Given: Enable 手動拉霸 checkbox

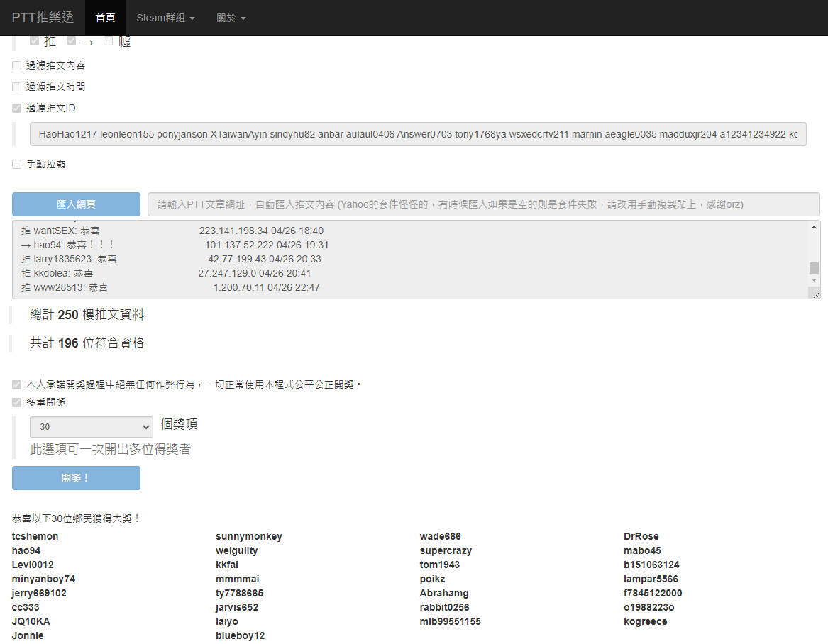Looking at the screenshot, I should point(17,164).
